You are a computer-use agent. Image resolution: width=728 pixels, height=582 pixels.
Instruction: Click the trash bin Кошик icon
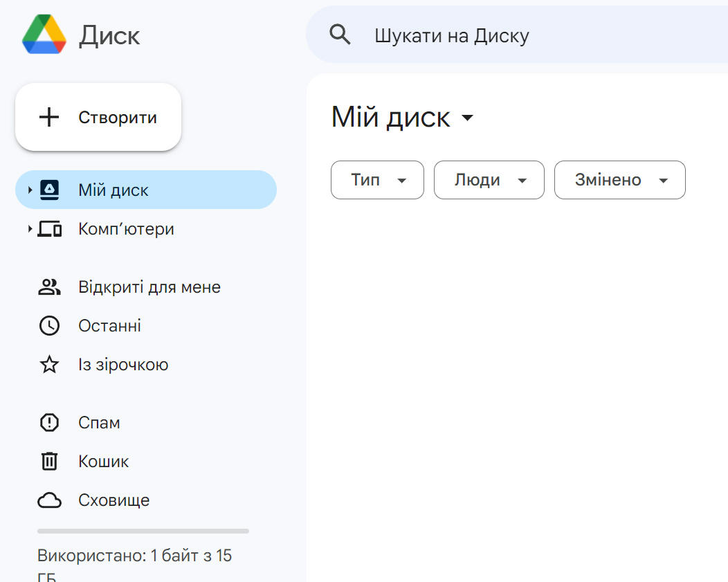pos(49,462)
